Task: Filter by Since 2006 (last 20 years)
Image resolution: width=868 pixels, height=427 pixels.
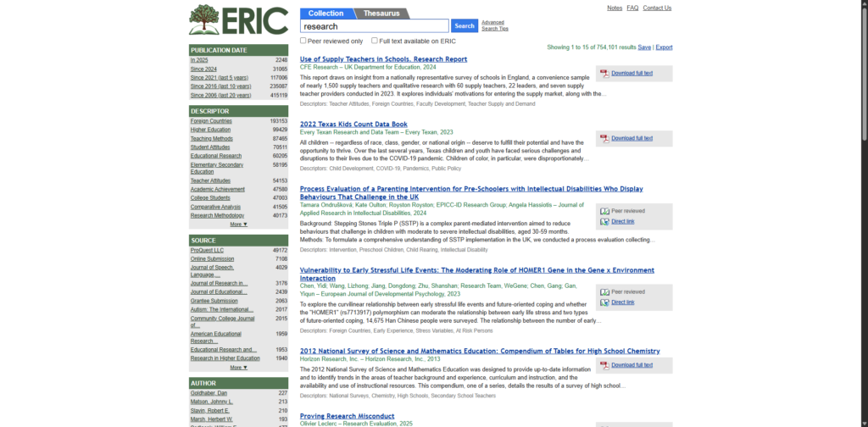Action: point(221,95)
